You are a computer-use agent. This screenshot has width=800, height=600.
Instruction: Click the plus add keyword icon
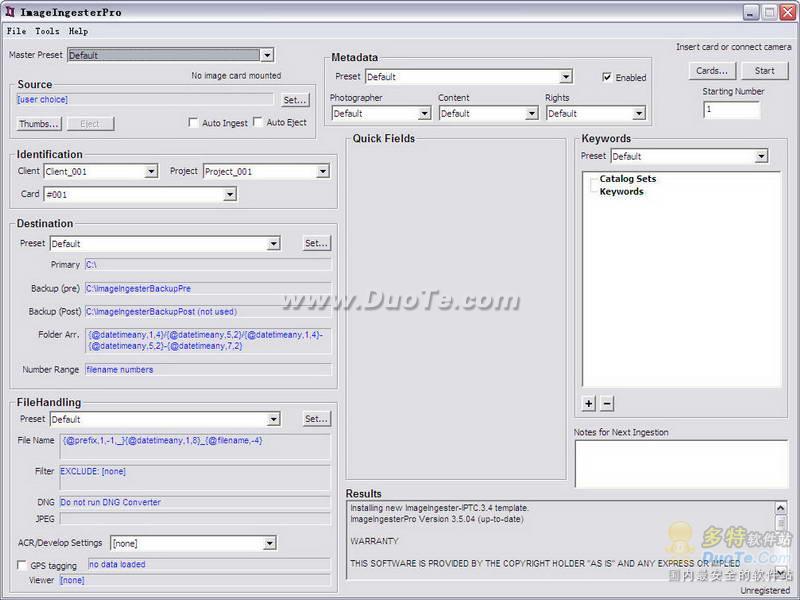click(589, 404)
